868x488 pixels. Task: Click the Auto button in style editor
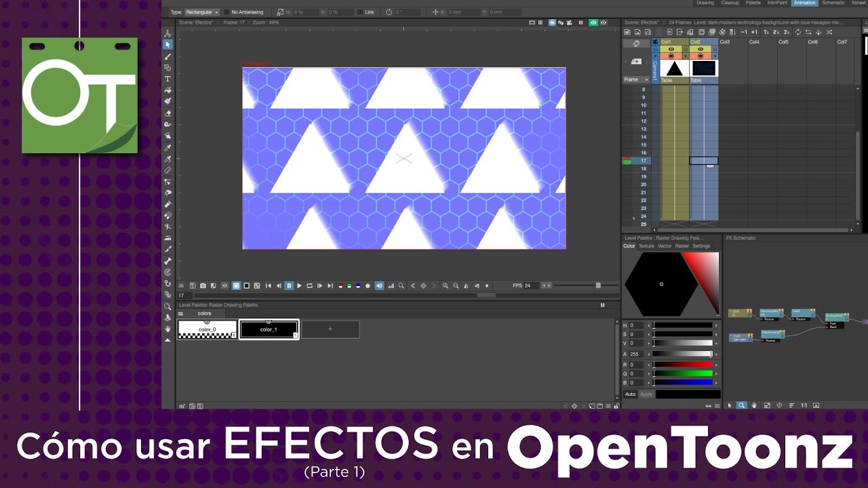click(x=630, y=394)
